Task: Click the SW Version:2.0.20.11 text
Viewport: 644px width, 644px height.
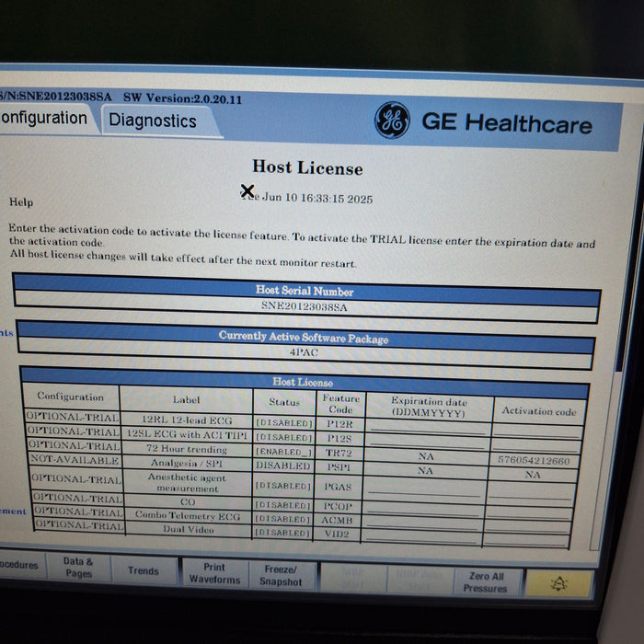Action: pyautogui.click(x=182, y=98)
